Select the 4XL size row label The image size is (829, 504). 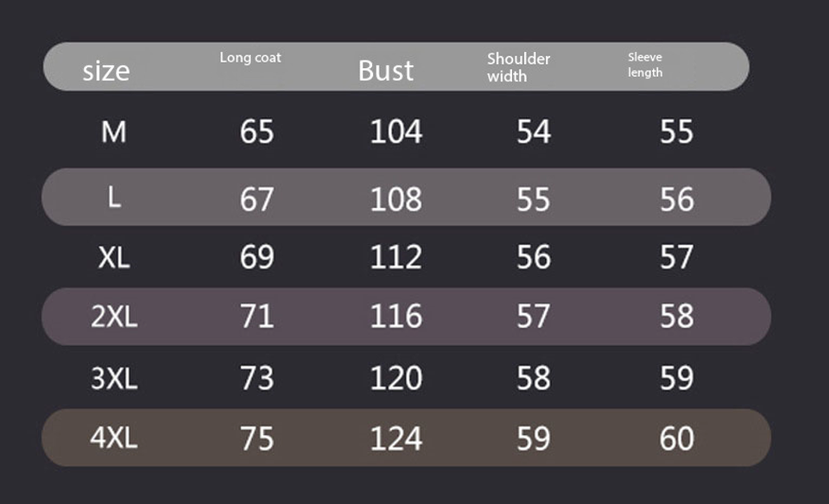coord(114,438)
